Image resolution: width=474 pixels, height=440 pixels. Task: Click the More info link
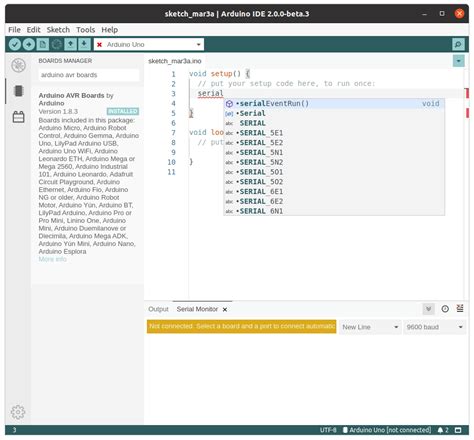[52, 259]
